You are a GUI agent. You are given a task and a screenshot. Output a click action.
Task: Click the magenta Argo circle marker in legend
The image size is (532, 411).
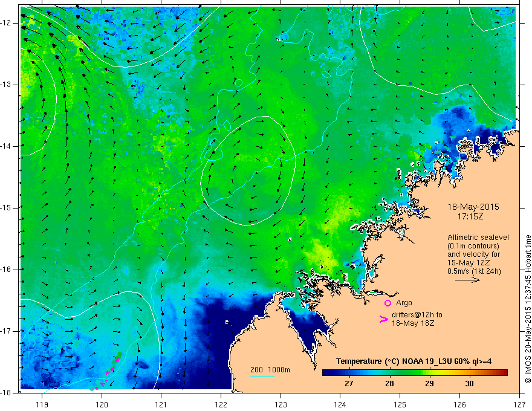[x=388, y=303]
